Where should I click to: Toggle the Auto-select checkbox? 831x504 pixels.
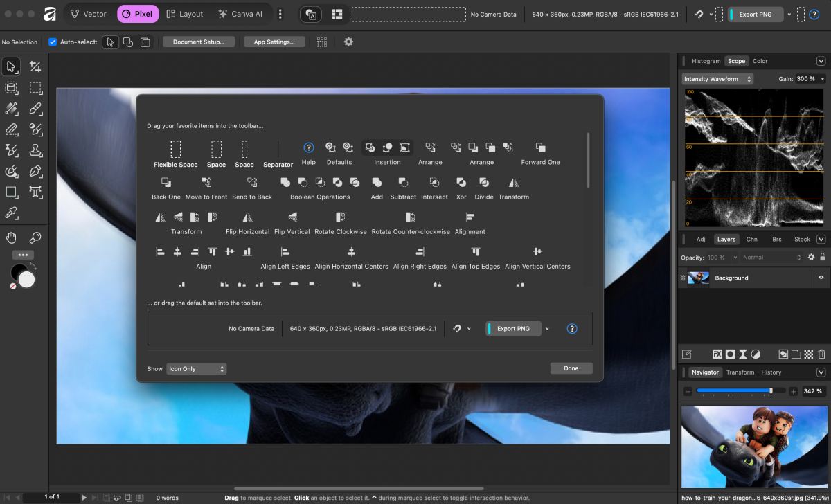click(x=53, y=42)
